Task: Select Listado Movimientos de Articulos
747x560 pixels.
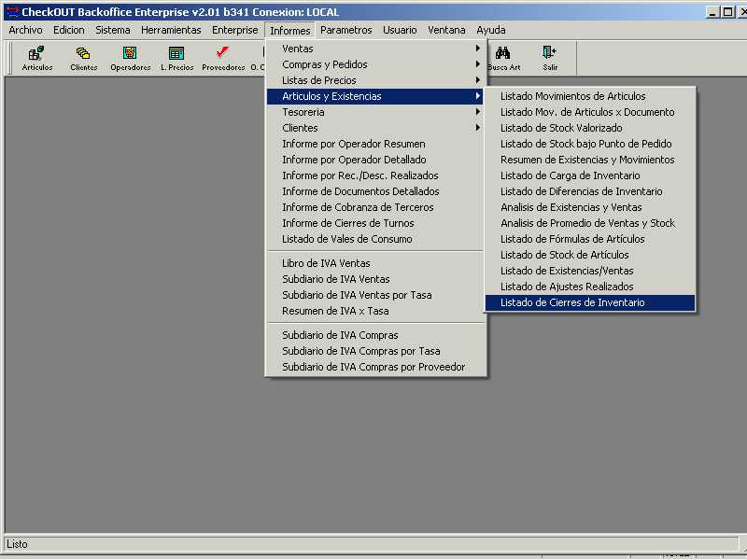Action: coord(590,96)
